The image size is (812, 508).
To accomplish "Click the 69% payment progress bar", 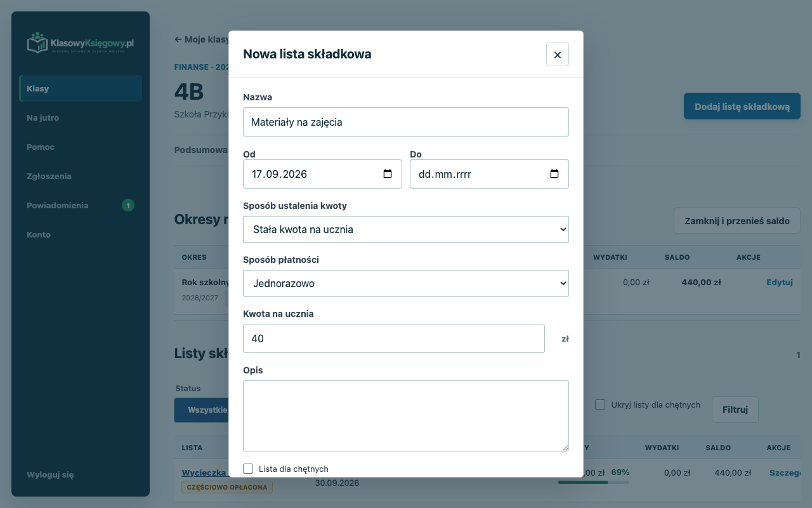I will (594, 482).
